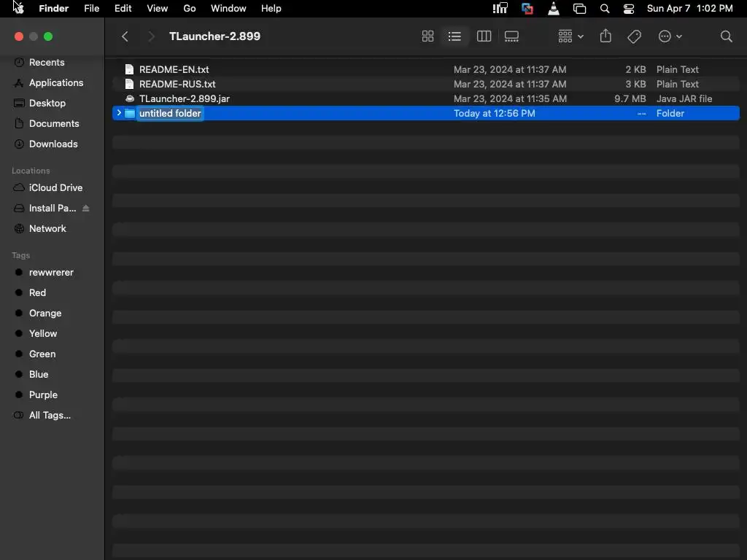Open the Apple menu
This screenshot has height=560, width=747.
pos(18,8)
